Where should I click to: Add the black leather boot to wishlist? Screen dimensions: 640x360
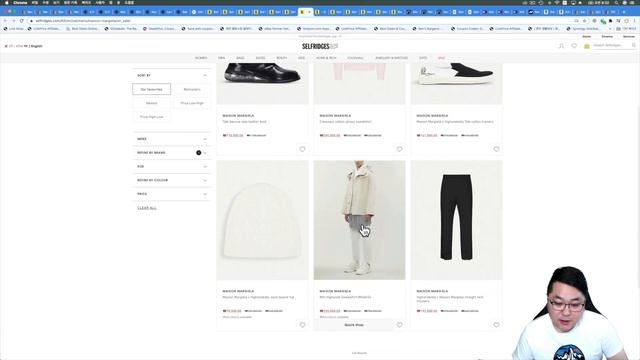tap(302, 149)
